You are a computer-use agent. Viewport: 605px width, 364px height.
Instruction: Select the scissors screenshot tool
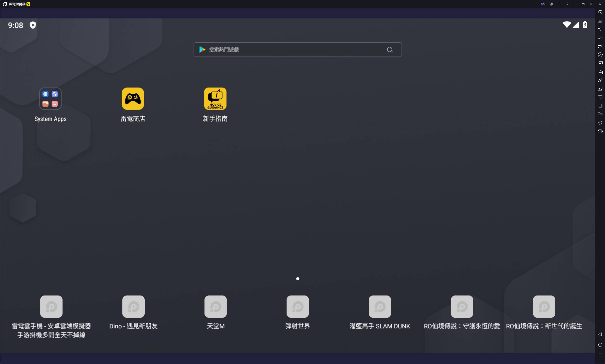point(600,80)
